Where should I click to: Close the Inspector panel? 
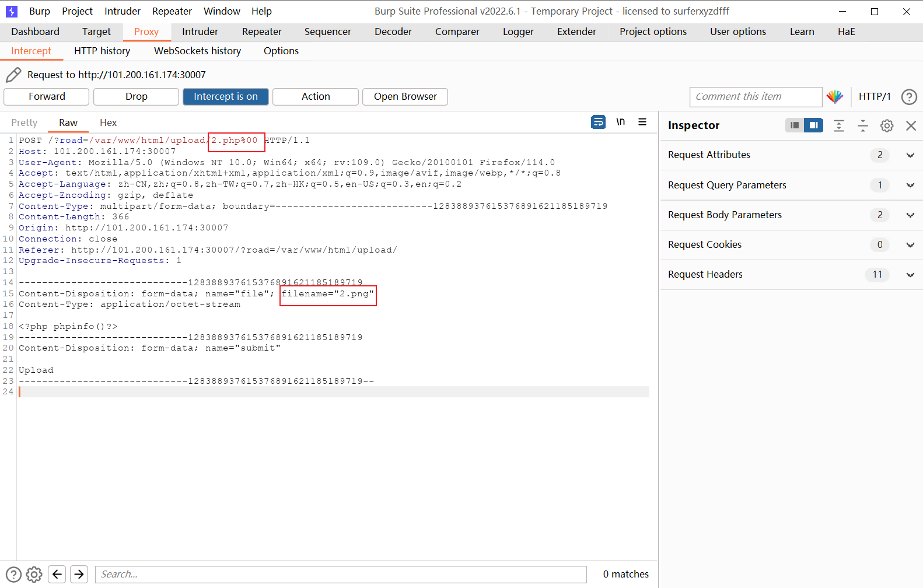click(911, 125)
